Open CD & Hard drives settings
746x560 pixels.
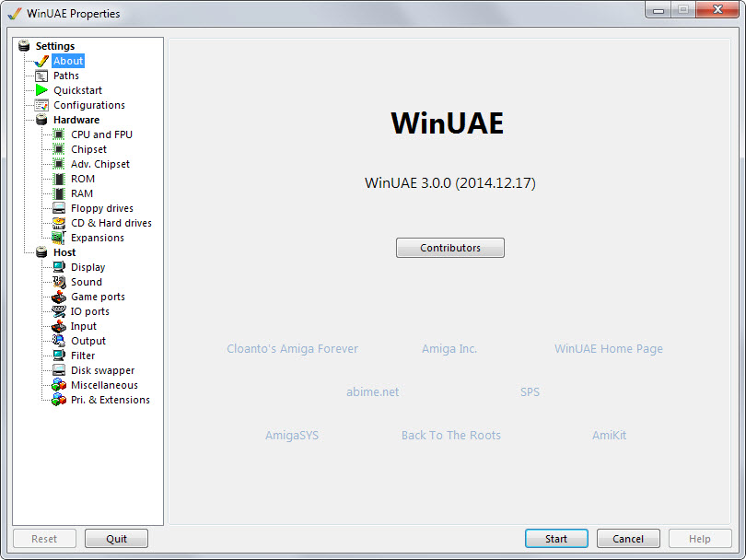pyautogui.click(x=111, y=223)
